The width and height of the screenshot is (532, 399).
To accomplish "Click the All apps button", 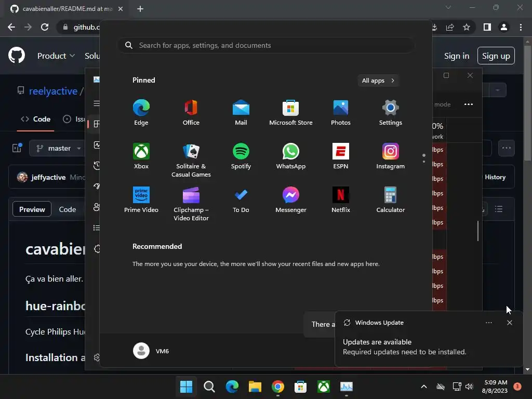I will pos(378,81).
